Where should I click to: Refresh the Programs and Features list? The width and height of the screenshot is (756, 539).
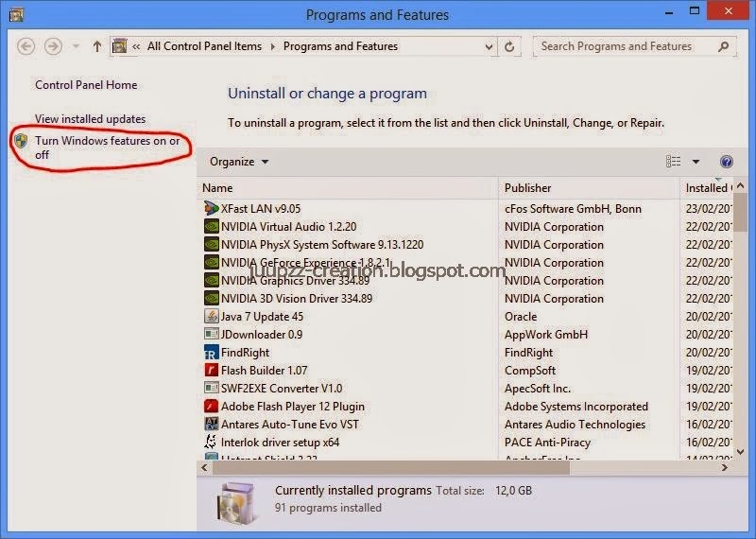(509, 46)
